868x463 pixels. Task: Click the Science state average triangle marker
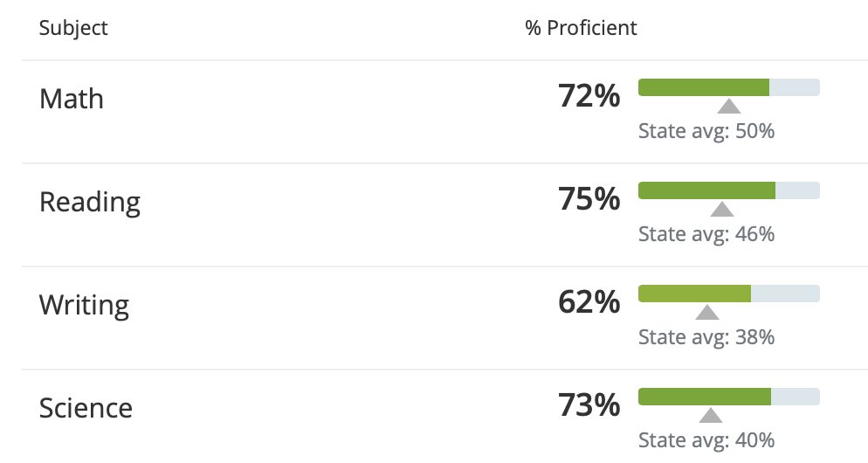coord(711,416)
